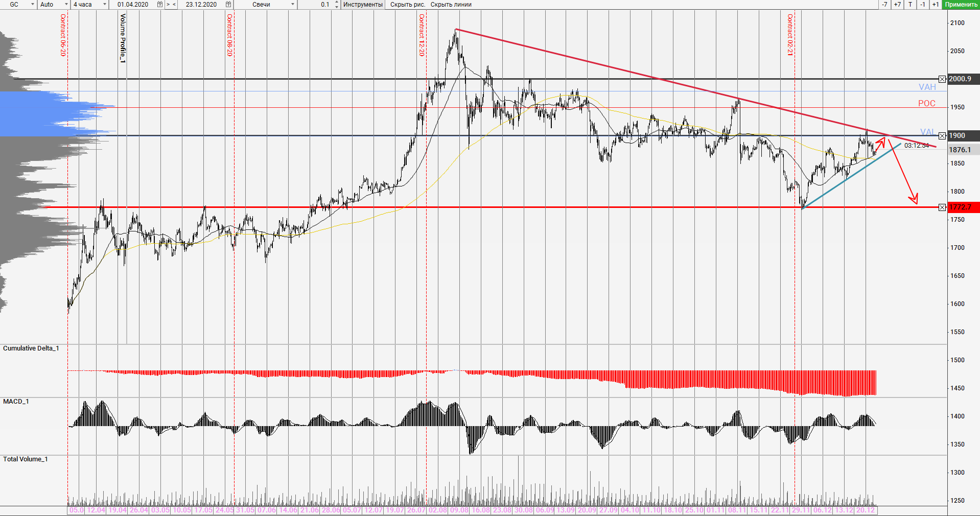Click the T today button
The height and width of the screenshot is (516, 980).
coord(910,5)
